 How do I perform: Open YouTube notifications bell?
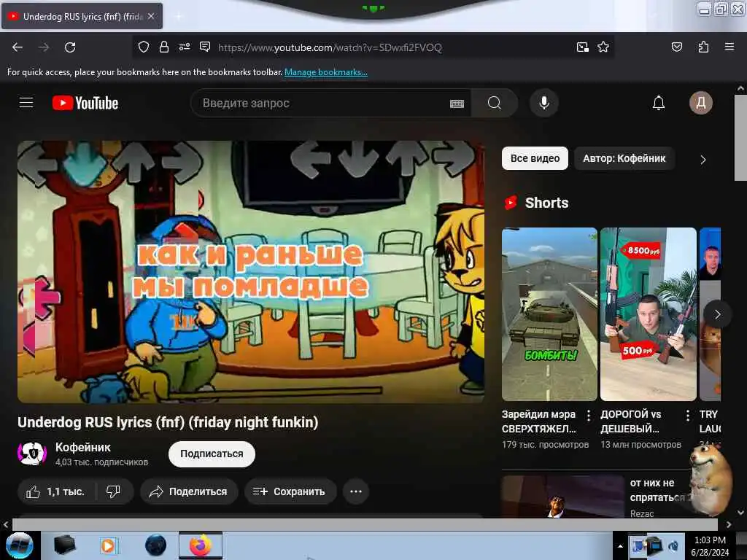(x=659, y=103)
